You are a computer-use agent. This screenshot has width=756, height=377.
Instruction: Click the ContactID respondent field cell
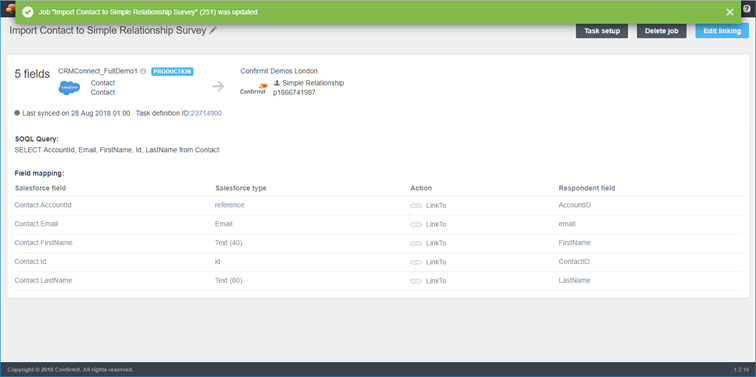tap(574, 261)
